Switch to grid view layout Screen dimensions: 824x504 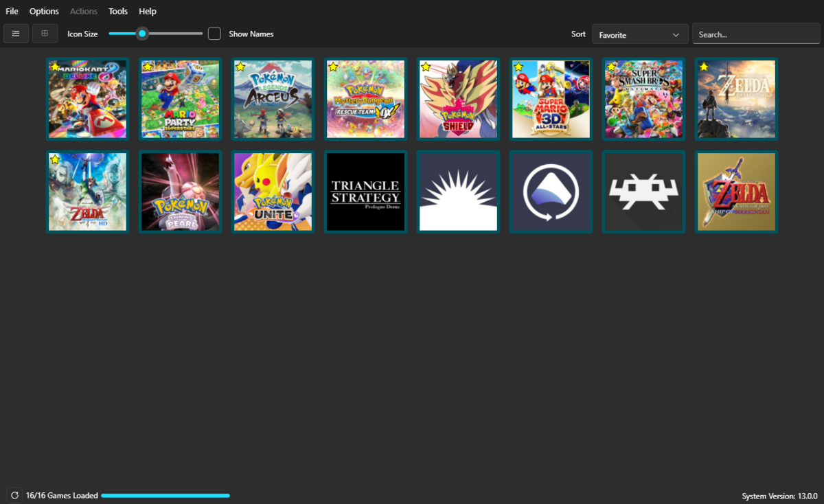45,34
